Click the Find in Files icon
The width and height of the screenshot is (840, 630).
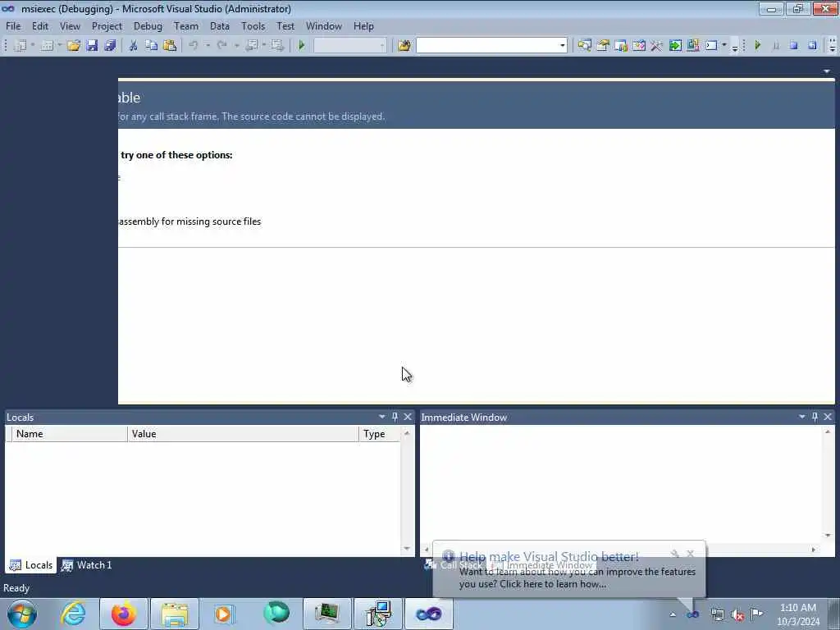click(x=404, y=46)
